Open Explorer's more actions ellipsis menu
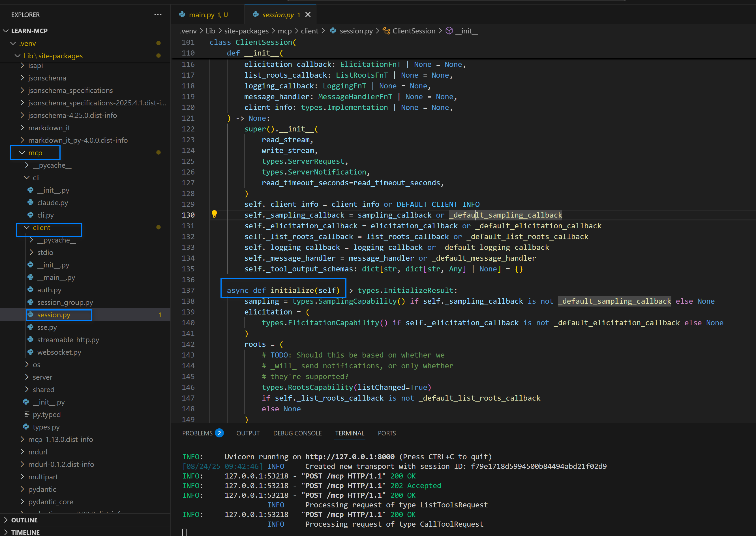Viewport: 756px width, 536px height. tap(158, 14)
